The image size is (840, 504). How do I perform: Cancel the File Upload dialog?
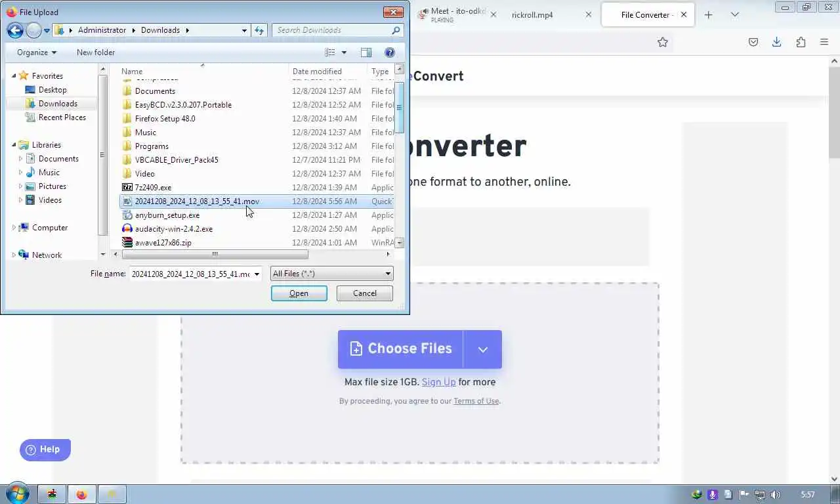[x=365, y=293]
